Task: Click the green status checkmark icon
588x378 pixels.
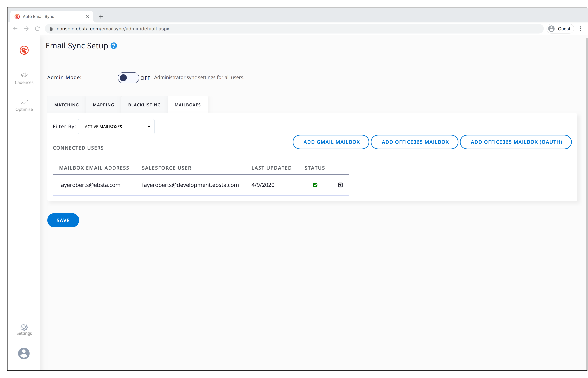Action: (315, 185)
